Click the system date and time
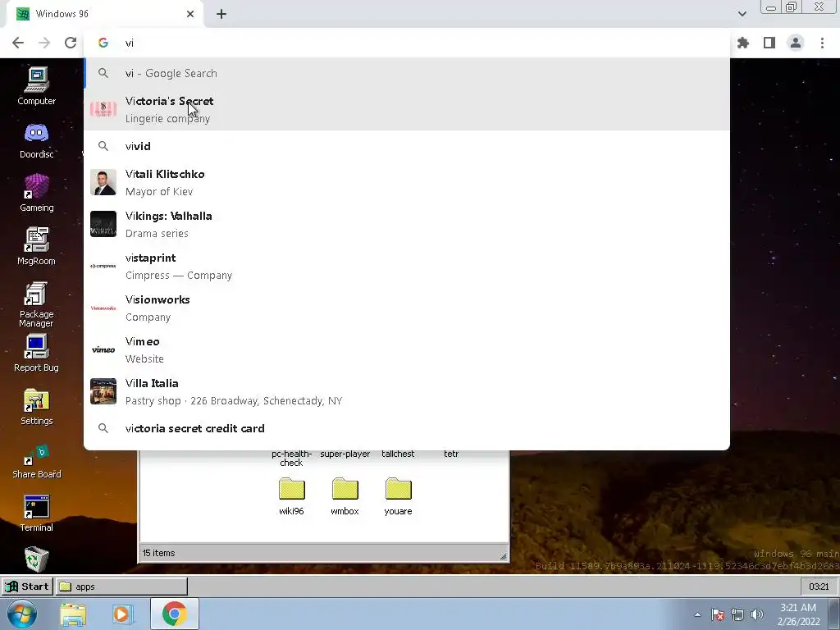The width and height of the screenshot is (840, 630). tap(798, 614)
